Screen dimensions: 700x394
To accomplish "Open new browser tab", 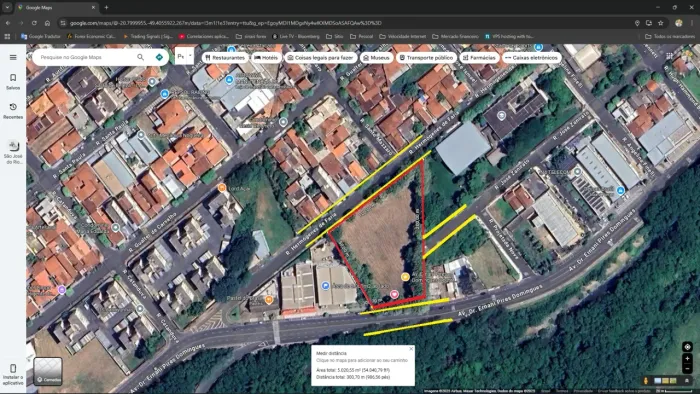I will click(x=106, y=8).
